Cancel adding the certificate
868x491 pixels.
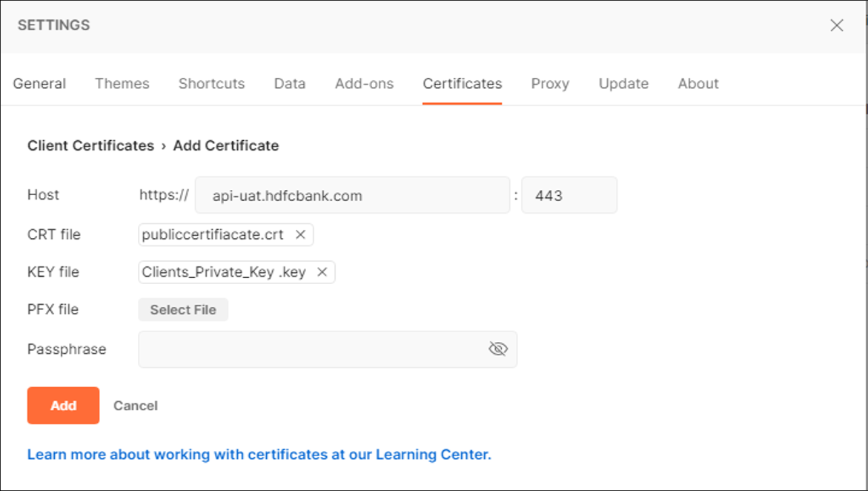136,406
